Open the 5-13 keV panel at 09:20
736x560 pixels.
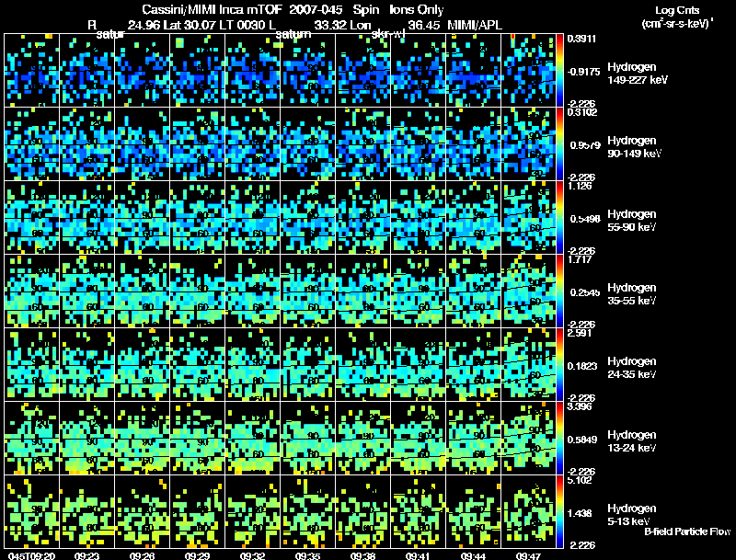[x=32, y=511]
